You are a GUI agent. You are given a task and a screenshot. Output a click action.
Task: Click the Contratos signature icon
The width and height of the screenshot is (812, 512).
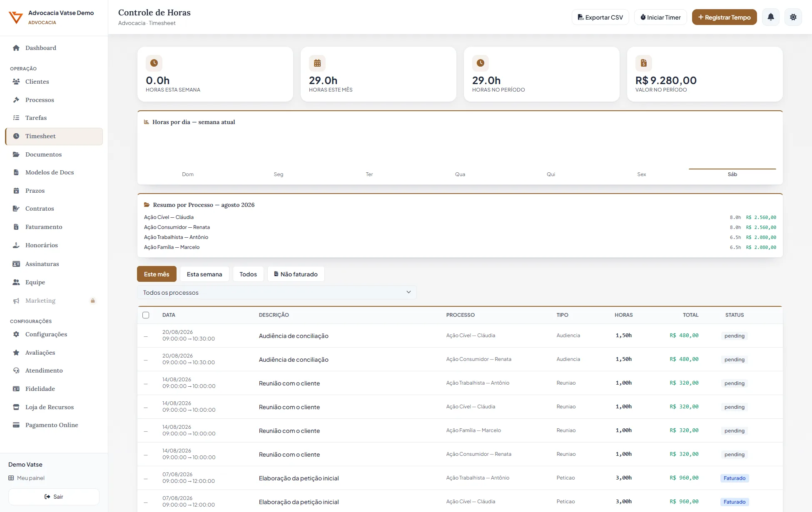[16, 209]
